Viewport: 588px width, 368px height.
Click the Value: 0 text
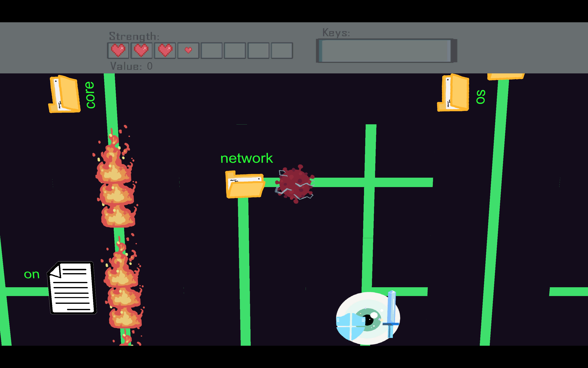(x=131, y=66)
